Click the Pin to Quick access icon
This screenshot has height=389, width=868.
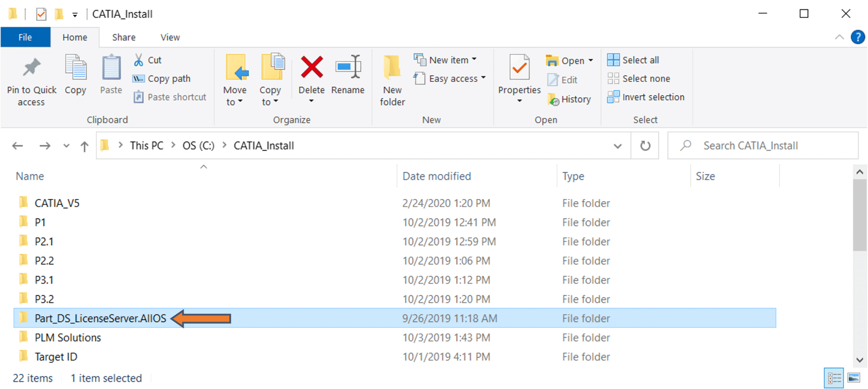[32, 68]
